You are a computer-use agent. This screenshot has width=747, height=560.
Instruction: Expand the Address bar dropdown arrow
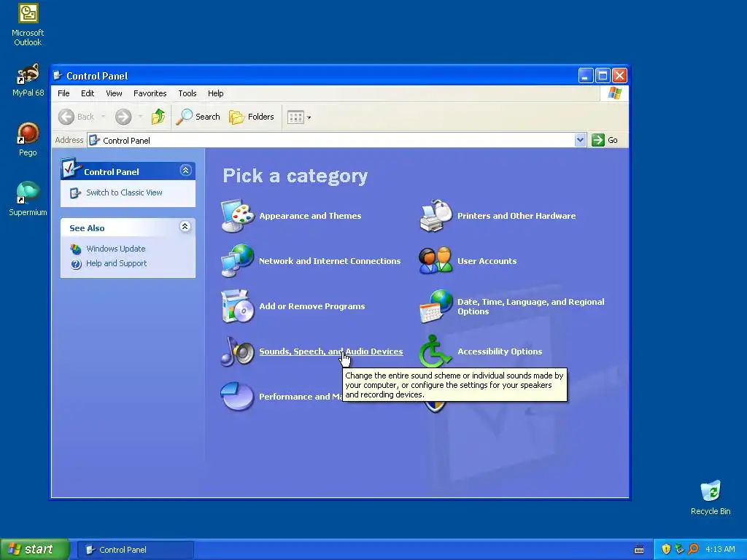(x=580, y=140)
